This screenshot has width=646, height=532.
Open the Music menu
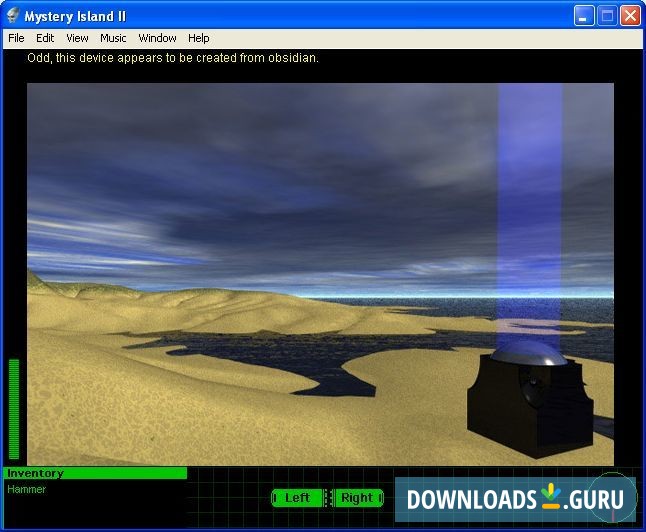pos(113,38)
